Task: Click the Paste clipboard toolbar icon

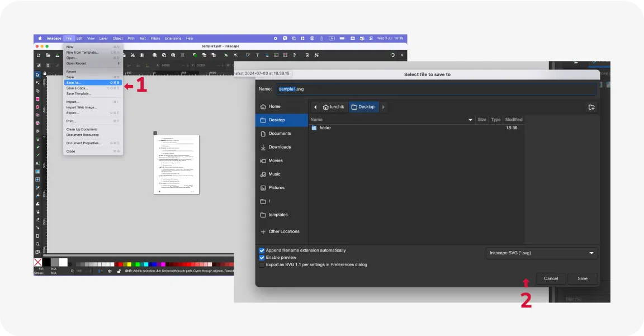Action: [141, 55]
